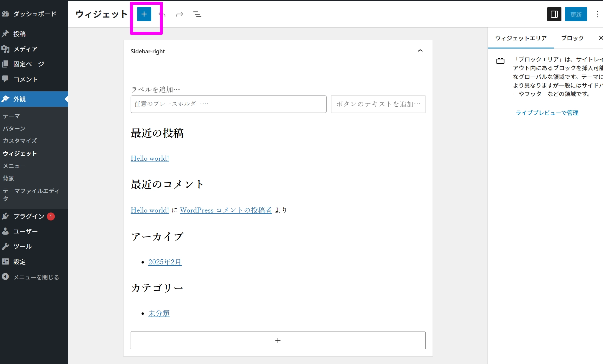Click the blue block inserter plus button
The width and height of the screenshot is (603, 364).
click(144, 14)
